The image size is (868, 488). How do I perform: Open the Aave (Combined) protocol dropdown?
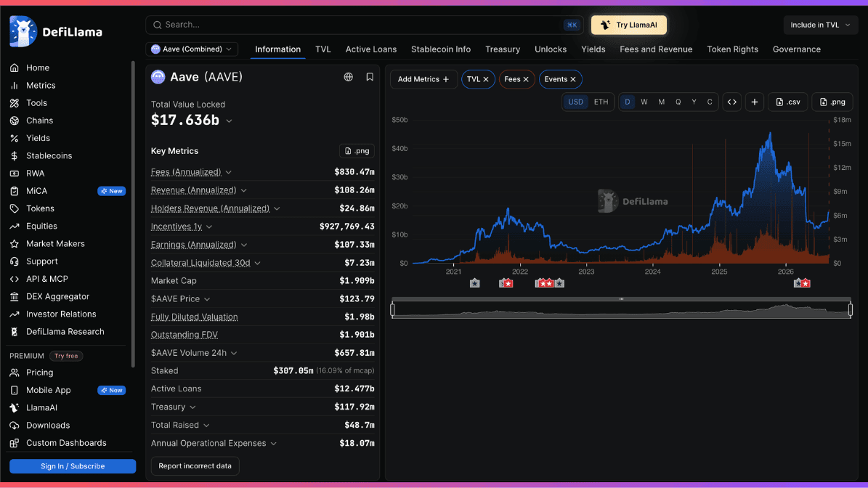(192, 49)
